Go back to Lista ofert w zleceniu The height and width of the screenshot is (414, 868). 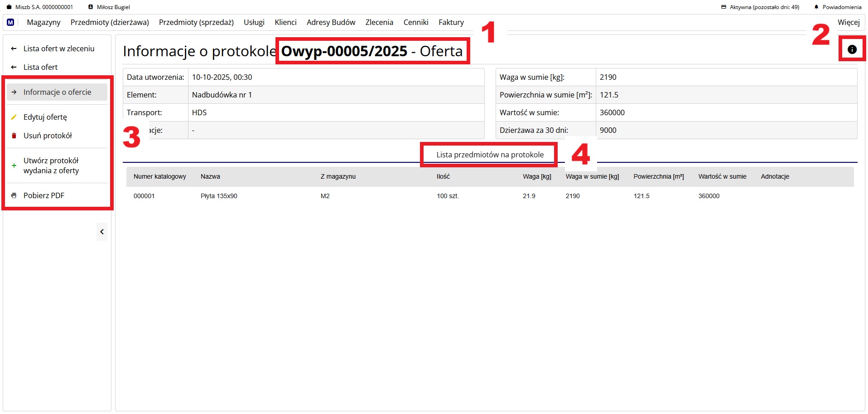(58, 49)
